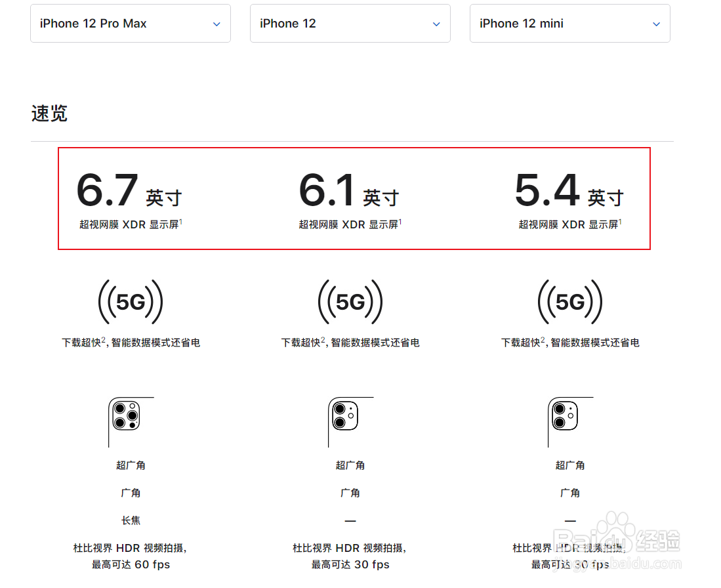Click 广角 in the iPhone 12 Pro Max column
The image size is (721, 588).
(x=131, y=493)
